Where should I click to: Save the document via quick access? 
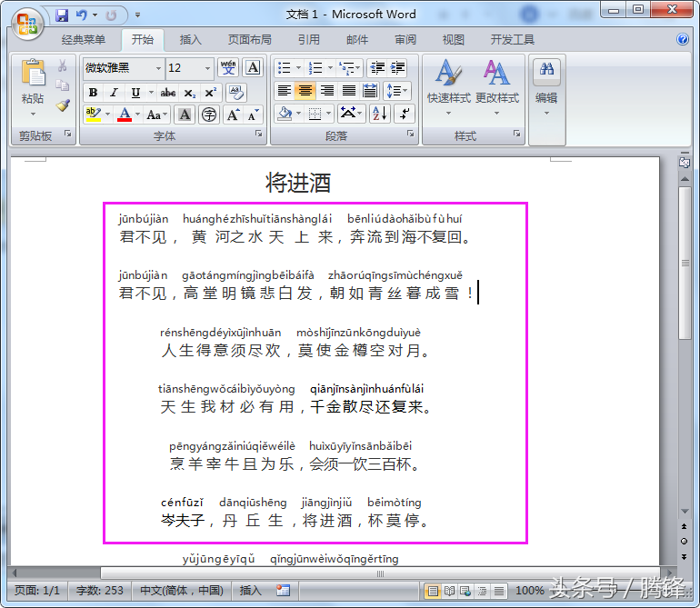(x=62, y=15)
